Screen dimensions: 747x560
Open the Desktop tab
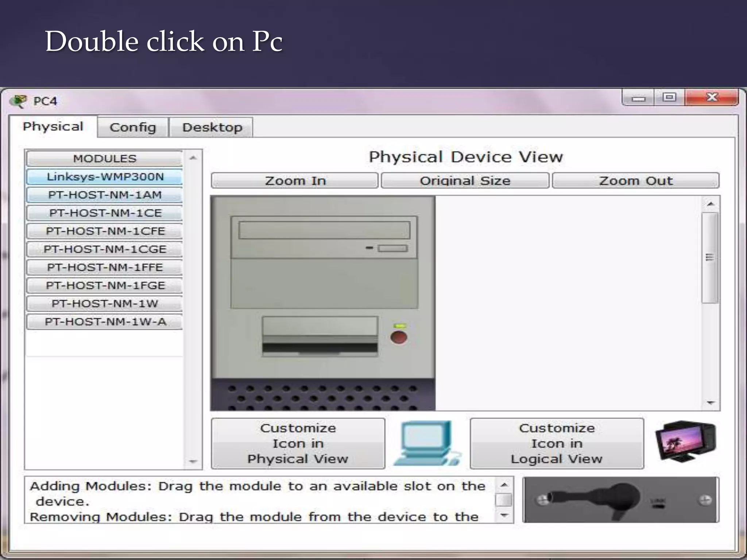point(212,127)
